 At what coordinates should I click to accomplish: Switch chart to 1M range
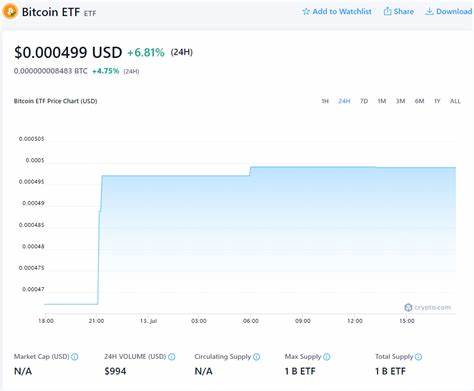[382, 101]
